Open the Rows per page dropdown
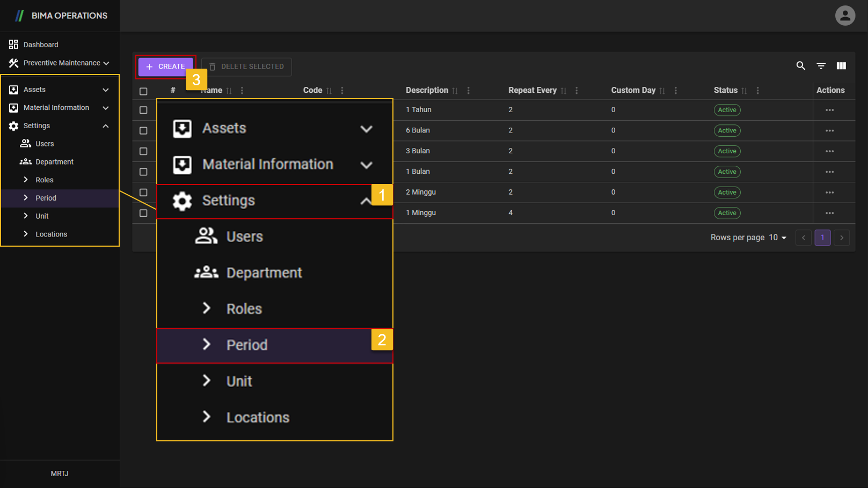Screen dimensions: 868x488 (777, 238)
